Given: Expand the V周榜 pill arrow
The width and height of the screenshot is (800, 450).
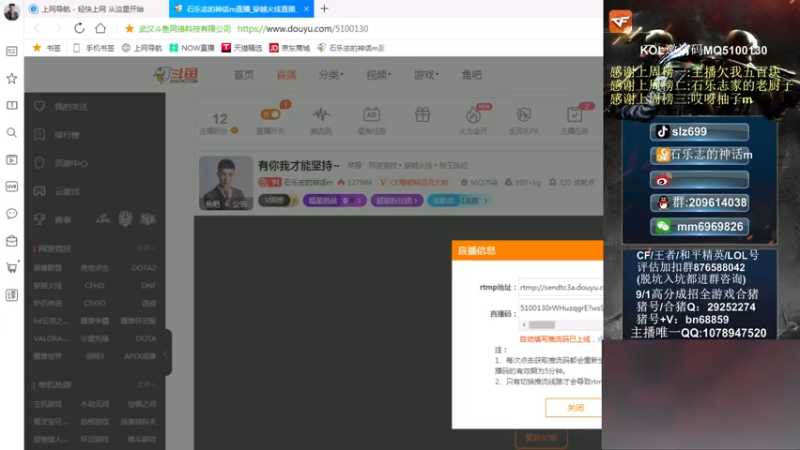Looking at the screenshot, I should click(x=293, y=201).
